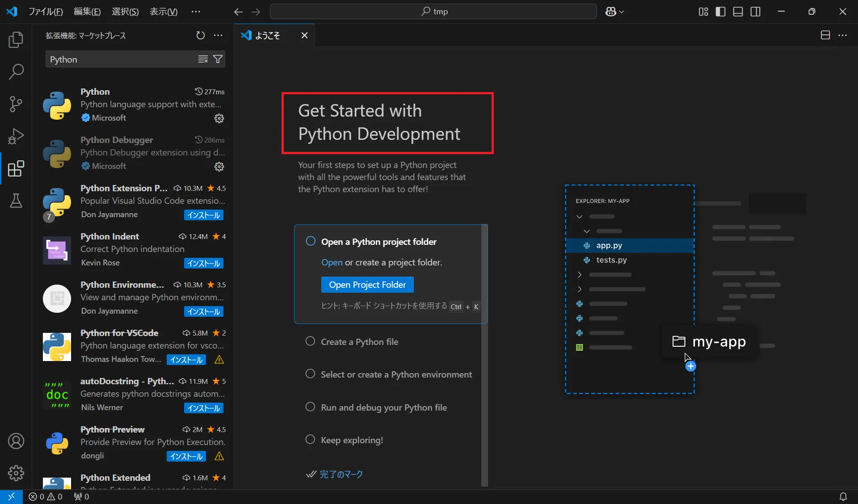The image size is (858, 504).
Task: Go back with the navigation arrow
Action: 238,12
